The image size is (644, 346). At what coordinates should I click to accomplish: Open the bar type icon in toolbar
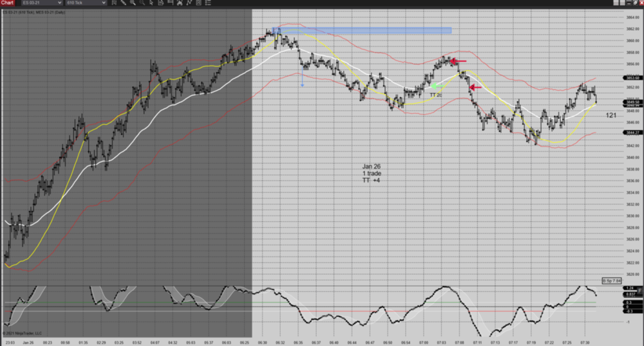[113, 3]
